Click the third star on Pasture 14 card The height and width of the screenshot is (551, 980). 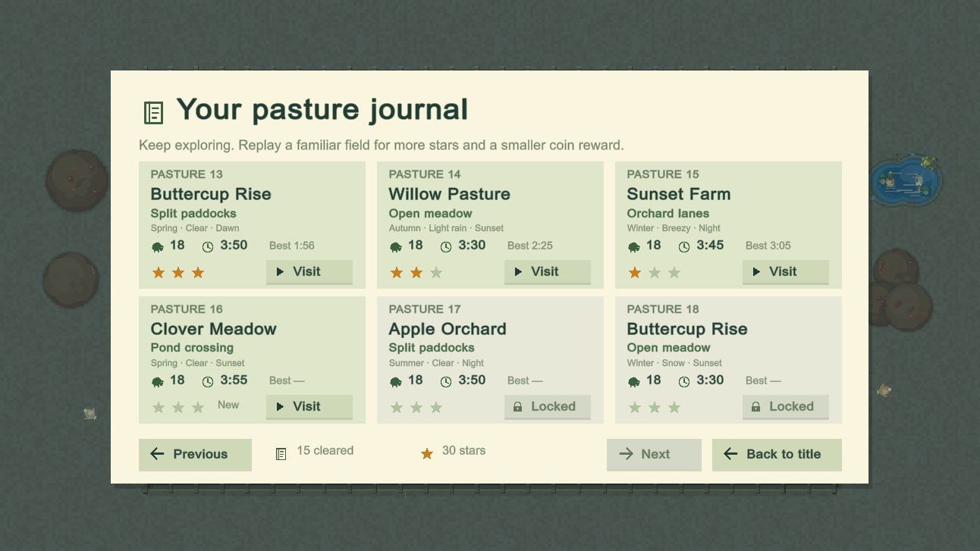[436, 273]
